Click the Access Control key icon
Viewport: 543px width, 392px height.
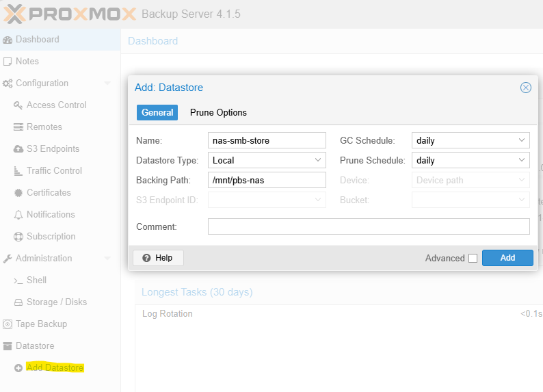[x=18, y=105]
